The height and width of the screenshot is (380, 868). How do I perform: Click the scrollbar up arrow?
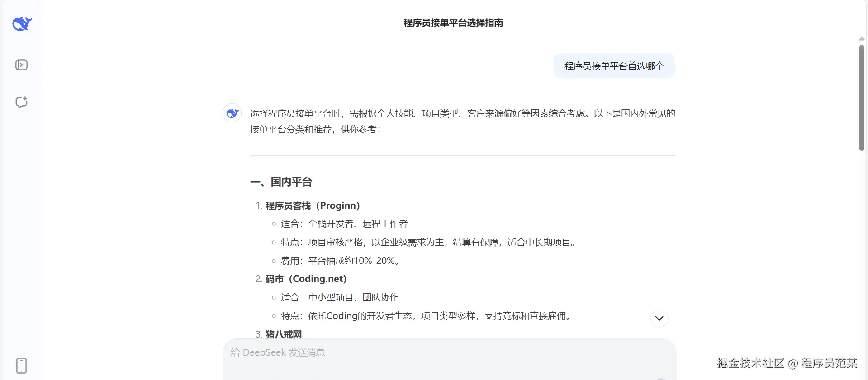click(862, 39)
